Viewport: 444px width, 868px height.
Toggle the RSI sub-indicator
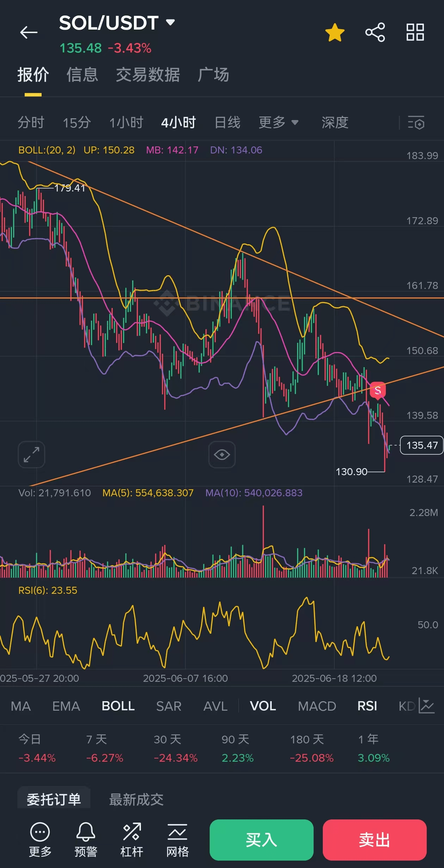(x=367, y=706)
